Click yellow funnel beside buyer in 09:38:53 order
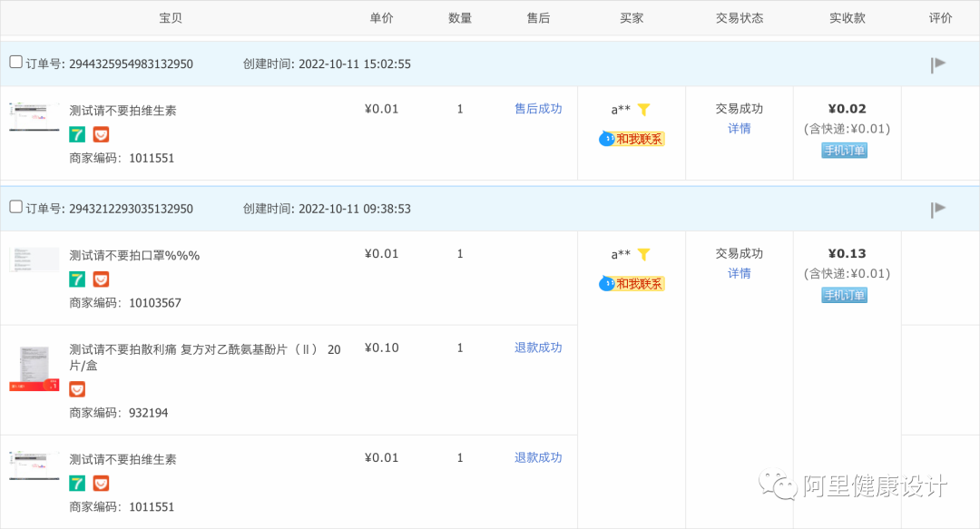 click(643, 254)
